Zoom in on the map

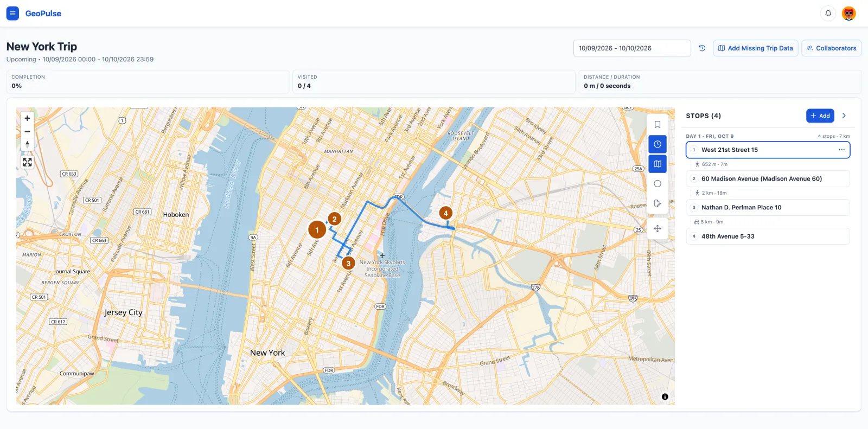click(x=27, y=118)
